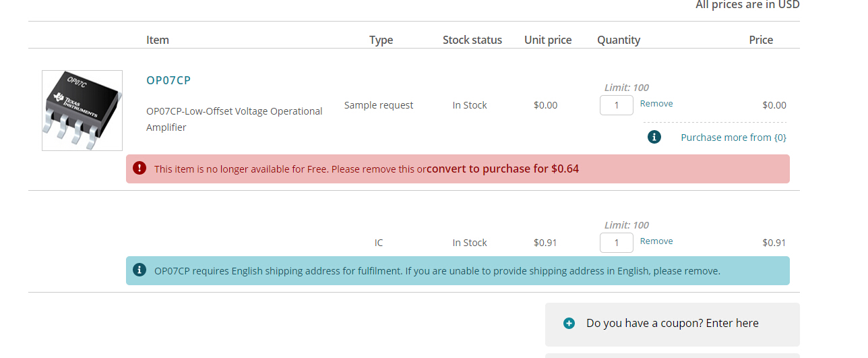This screenshot has height=358, width=868.
Task: Expand Do you have a coupon section
Action: (x=672, y=324)
